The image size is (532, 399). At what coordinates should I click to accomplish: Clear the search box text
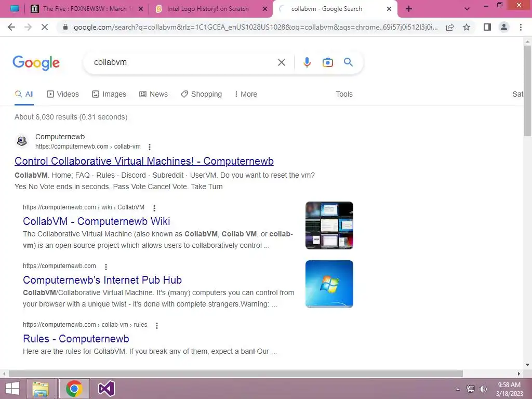point(281,62)
